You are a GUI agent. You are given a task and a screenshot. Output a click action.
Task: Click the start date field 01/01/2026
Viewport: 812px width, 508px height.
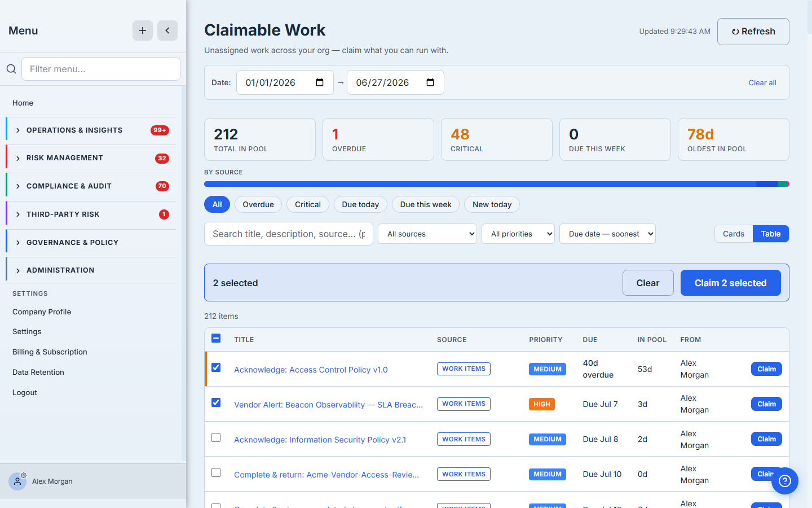(x=285, y=82)
